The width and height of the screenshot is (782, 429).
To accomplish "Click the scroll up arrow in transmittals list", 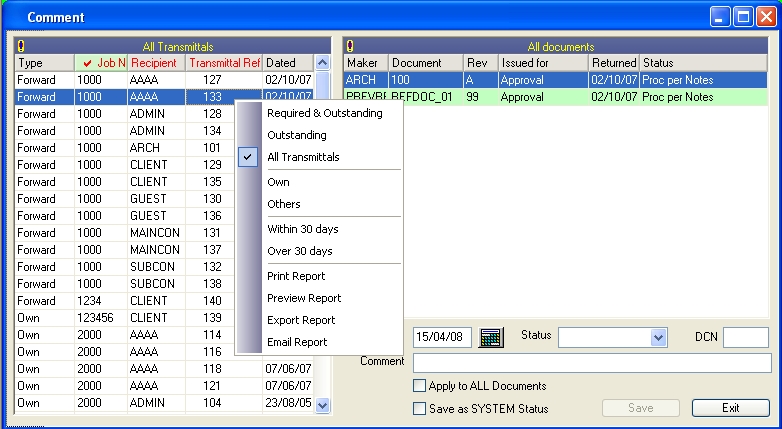I will pos(322,63).
